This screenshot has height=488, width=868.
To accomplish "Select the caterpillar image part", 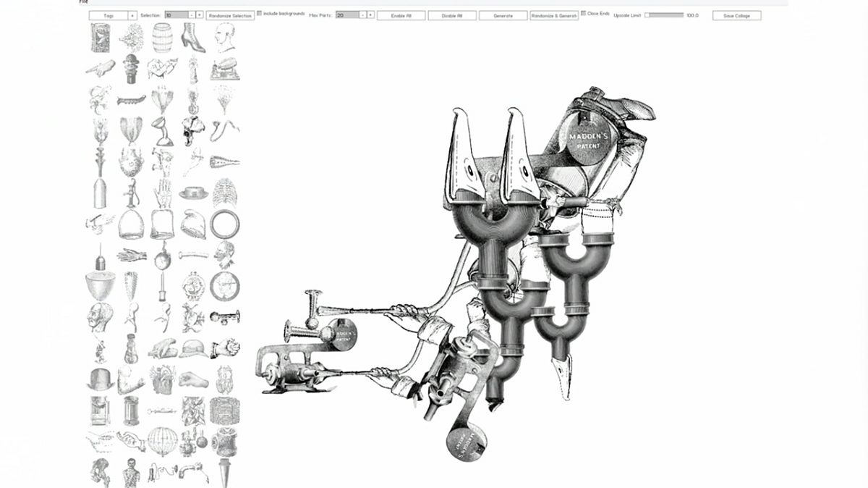I will point(132,99).
